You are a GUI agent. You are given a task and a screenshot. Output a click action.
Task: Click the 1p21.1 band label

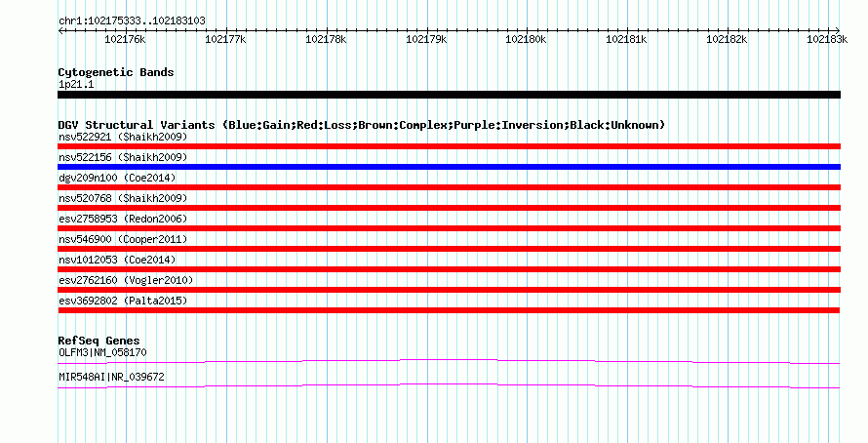[76, 84]
